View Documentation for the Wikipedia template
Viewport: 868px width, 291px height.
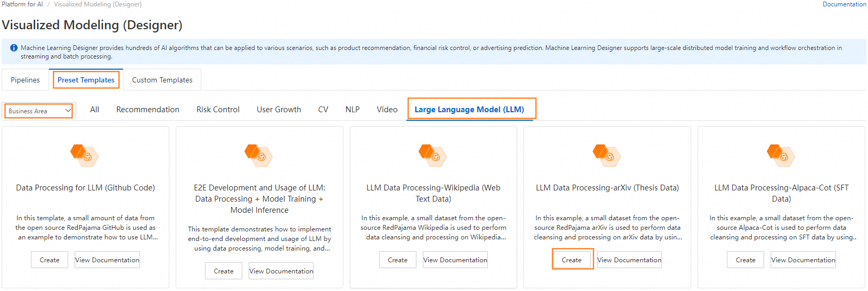(x=455, y=260)
